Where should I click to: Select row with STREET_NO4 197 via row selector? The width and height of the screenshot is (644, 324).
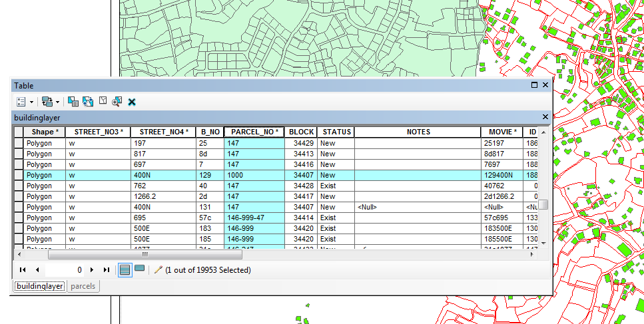coord(19,143)
